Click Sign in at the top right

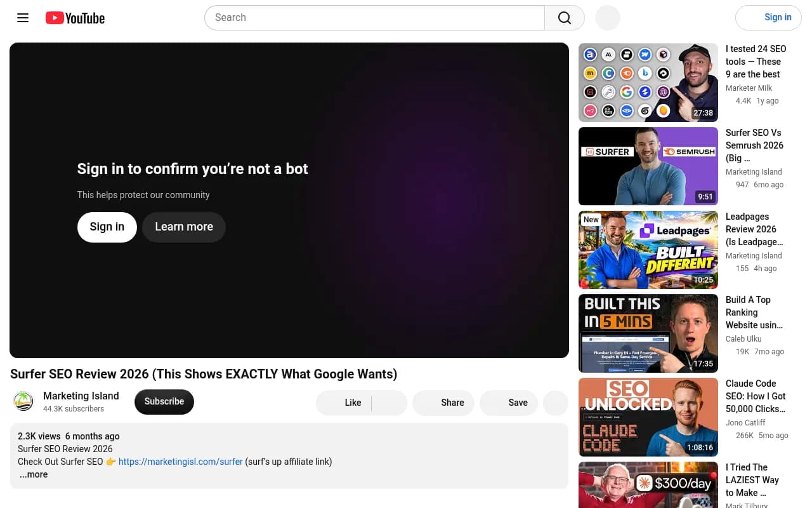coord(768,18)
